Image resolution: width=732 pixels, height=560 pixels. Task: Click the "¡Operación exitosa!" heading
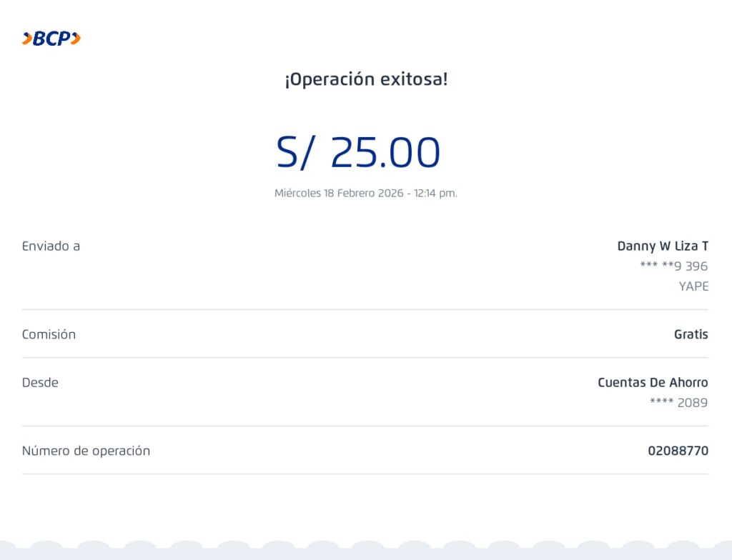tap(366, 79)
